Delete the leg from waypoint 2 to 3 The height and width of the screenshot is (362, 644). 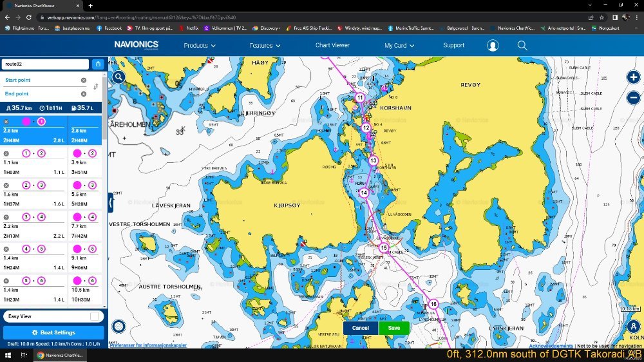(6, 186)
